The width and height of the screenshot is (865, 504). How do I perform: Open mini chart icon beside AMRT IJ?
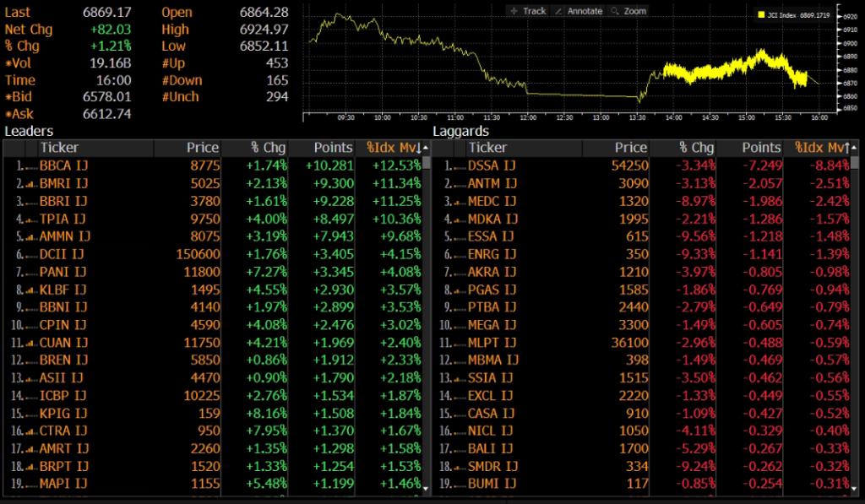31,449
